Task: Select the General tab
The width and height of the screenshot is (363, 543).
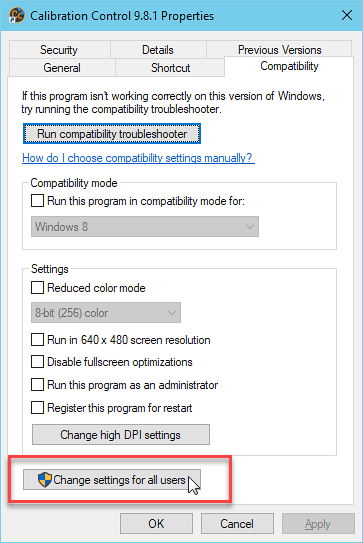Action: tap(62, 68)
